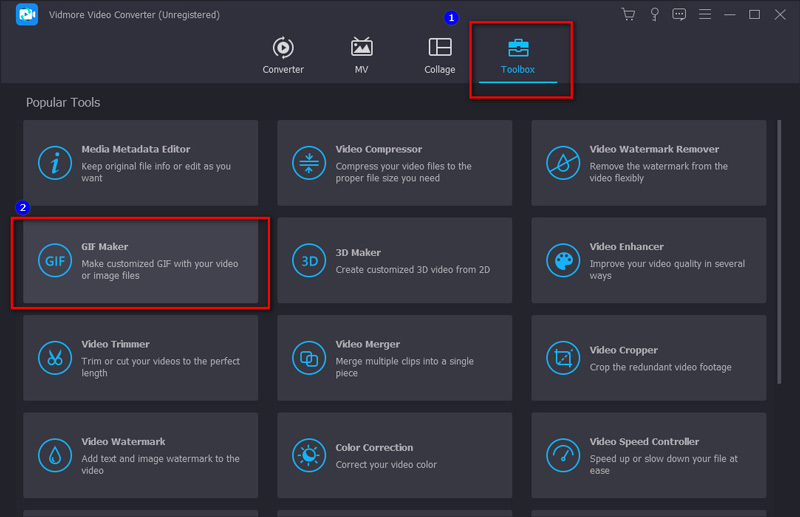The image size is (800, 517).
Task: Click the Video Trimmer title
Action: 115,344
